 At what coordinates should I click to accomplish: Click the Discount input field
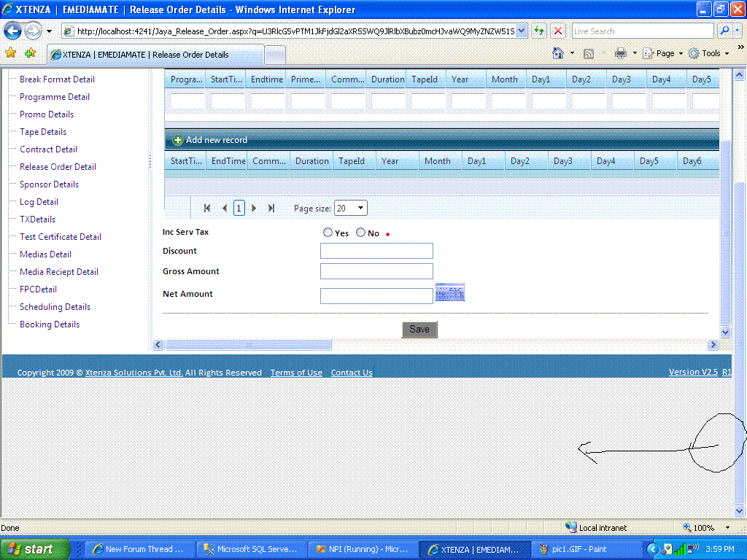click(376, 251)
